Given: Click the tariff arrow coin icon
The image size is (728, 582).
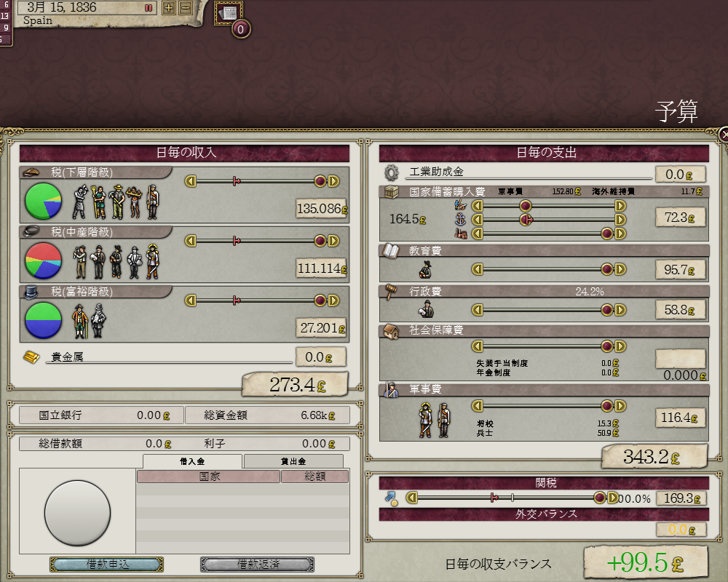Looking at the screenshot, I should coord(392,498).
